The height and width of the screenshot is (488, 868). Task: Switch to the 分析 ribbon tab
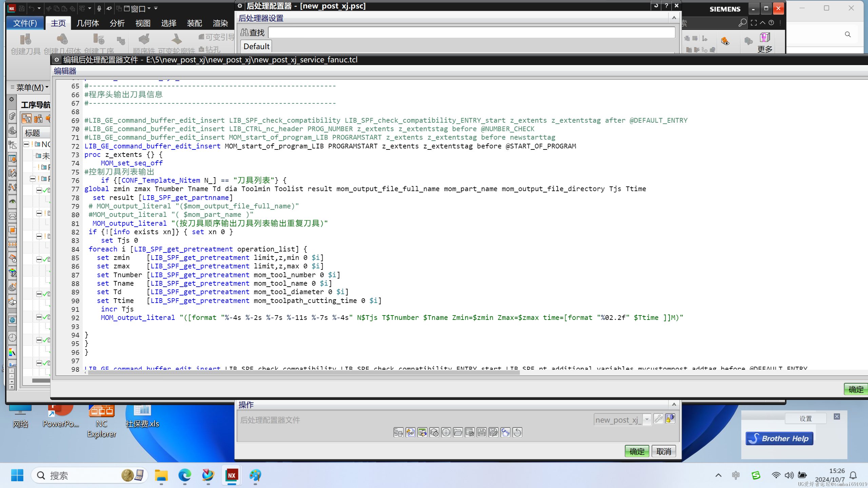click(x=117, y=23)
